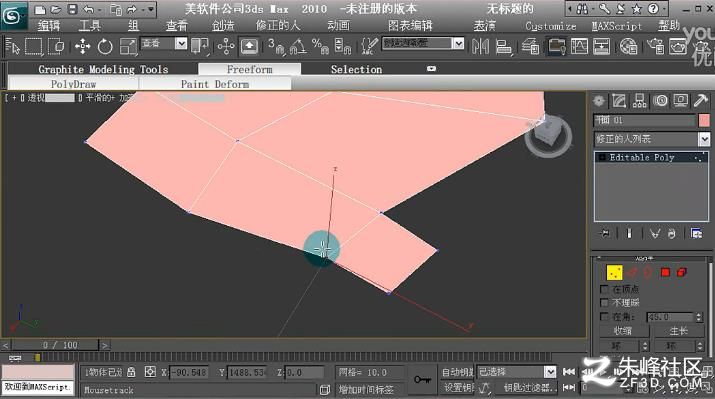Open the Curve Editor icon
The image size is (715, 399).
579,47
